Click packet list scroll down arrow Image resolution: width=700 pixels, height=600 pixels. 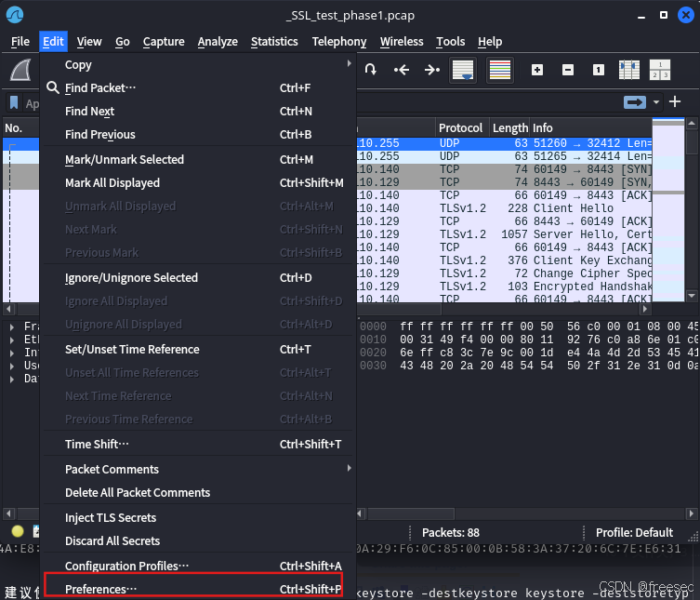(x=692, y=295)
